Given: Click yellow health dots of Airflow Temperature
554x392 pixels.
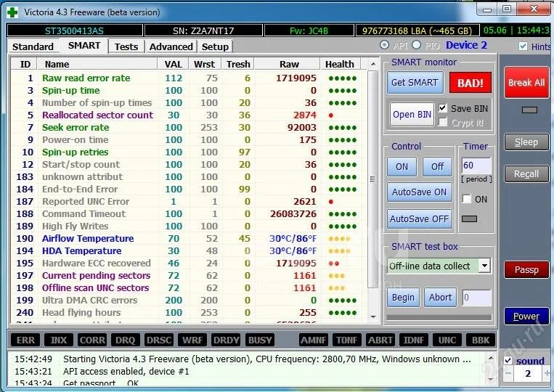Looking at the screenshot, I should point(340,239).
